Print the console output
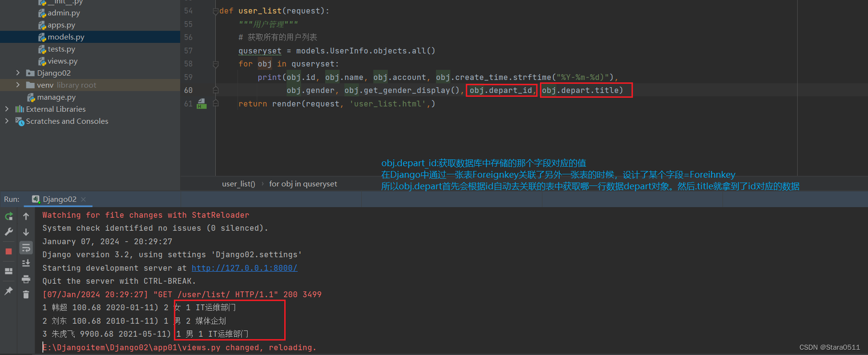 (x=26, y=279)
